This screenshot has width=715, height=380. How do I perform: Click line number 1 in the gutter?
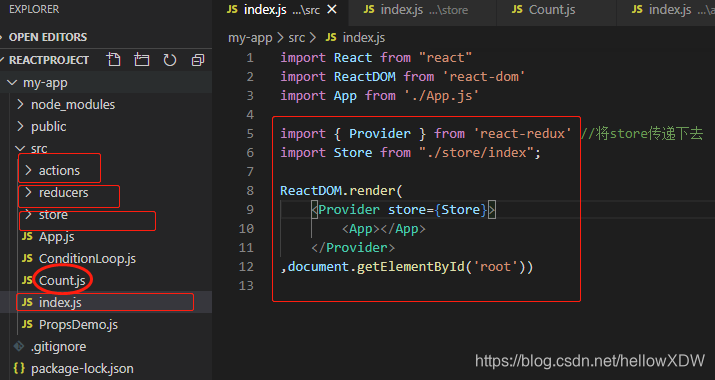pos(250,57)
